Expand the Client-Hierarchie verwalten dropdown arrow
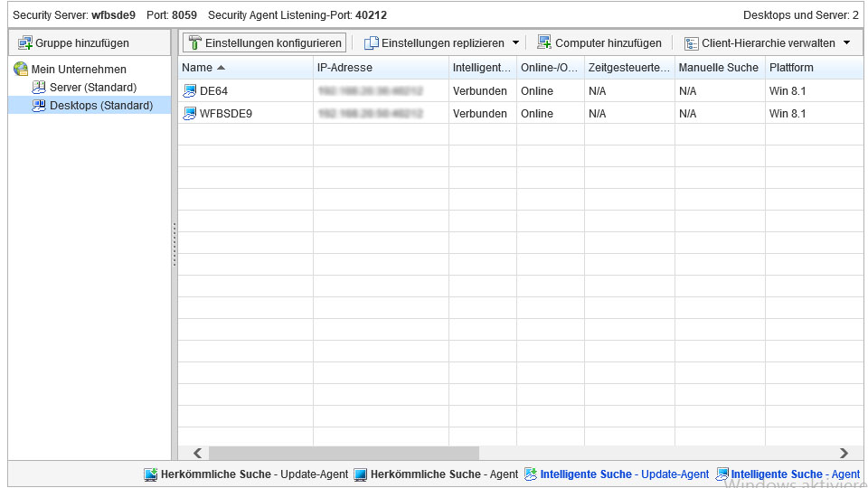868x488 pixels. (x=846, y=42)
